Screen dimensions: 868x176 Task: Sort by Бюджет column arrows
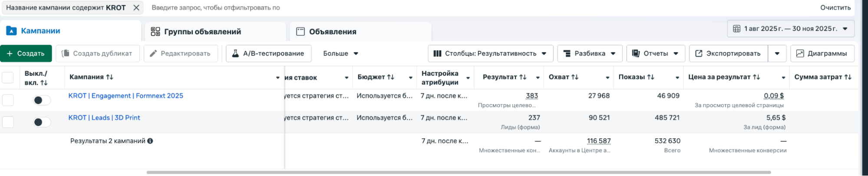coord(391,77)
